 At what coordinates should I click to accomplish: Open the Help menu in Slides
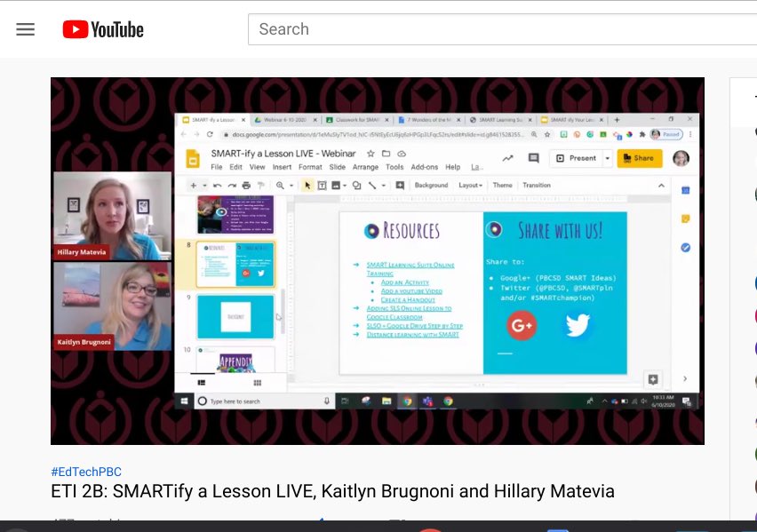pyautogui.click(x=453, y=167)
